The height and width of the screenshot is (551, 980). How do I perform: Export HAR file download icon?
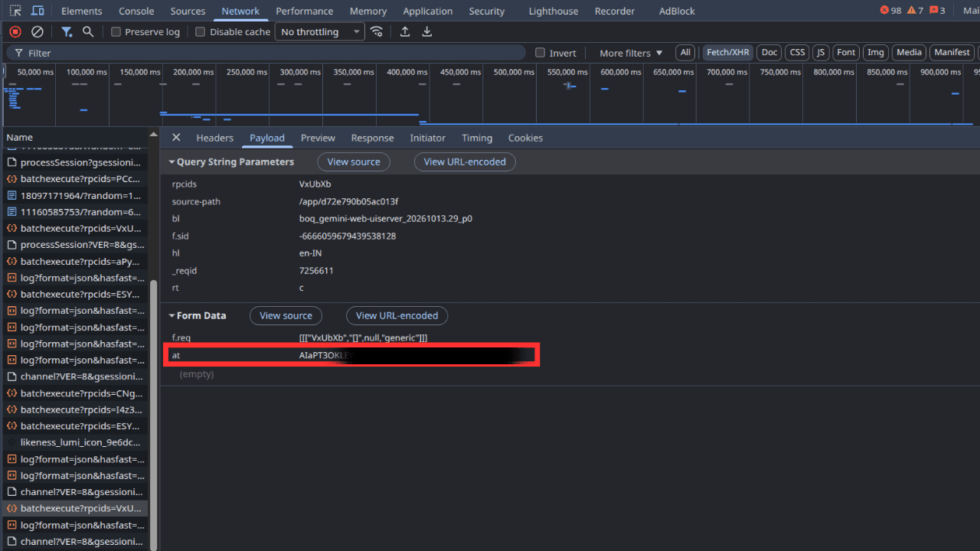(427, 31)
